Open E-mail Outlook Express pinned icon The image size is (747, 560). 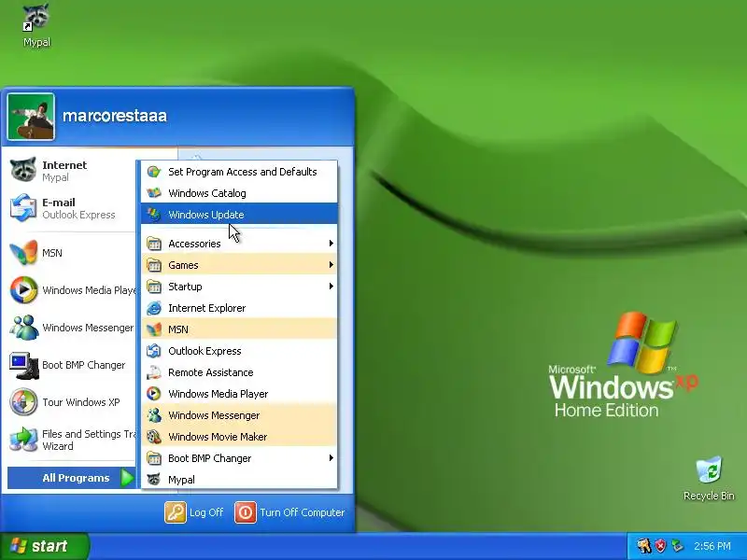pyautogui.click(x=22, y=207)
